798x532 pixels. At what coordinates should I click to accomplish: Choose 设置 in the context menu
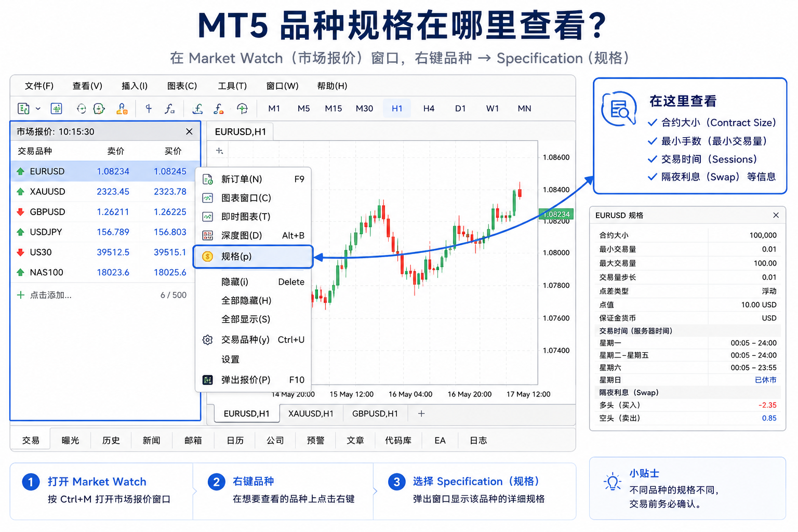(253, 360)
